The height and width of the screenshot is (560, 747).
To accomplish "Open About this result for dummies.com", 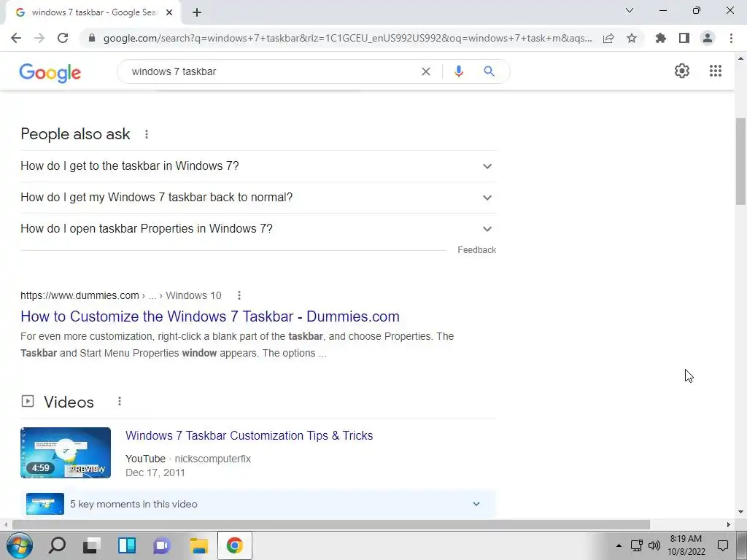I will click(239, 296).
